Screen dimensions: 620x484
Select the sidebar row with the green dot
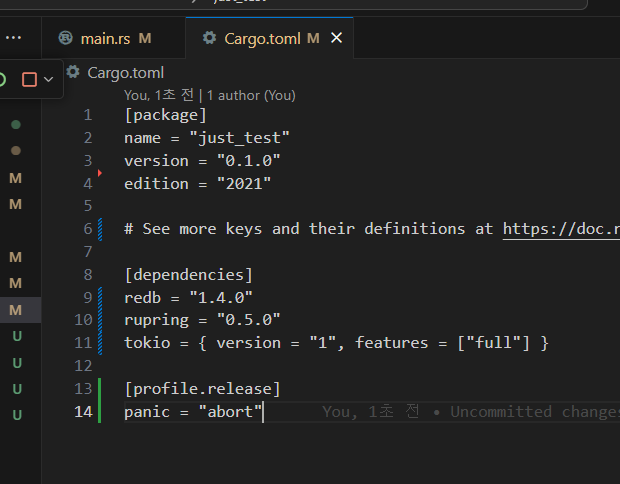(16, 124)
